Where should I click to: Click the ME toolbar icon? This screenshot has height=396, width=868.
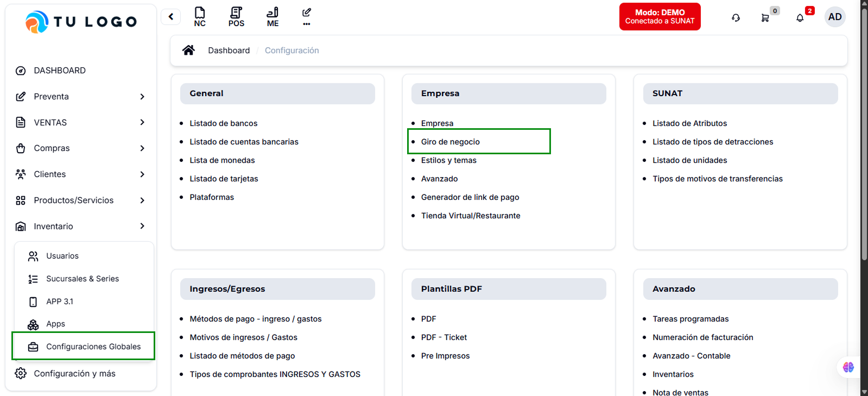pyautogui.click(x=273, y=16)
